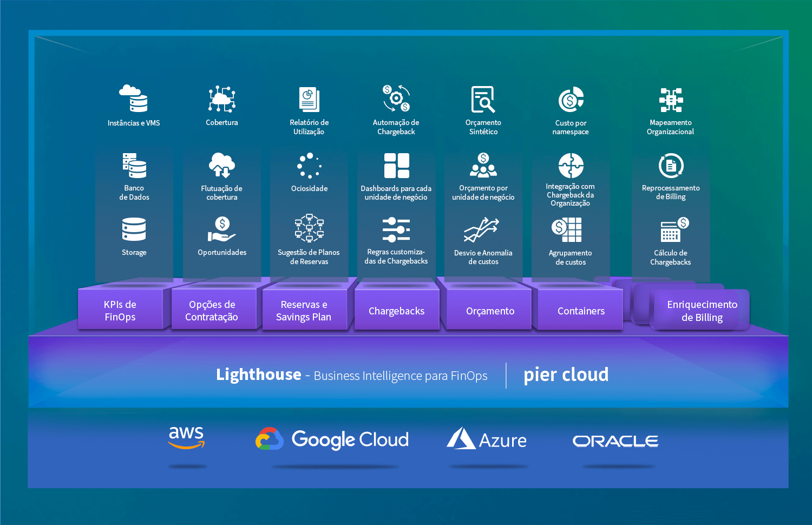
Task: Click the 'Reprocessamento de Billing' label
Action: click(671, 192)
